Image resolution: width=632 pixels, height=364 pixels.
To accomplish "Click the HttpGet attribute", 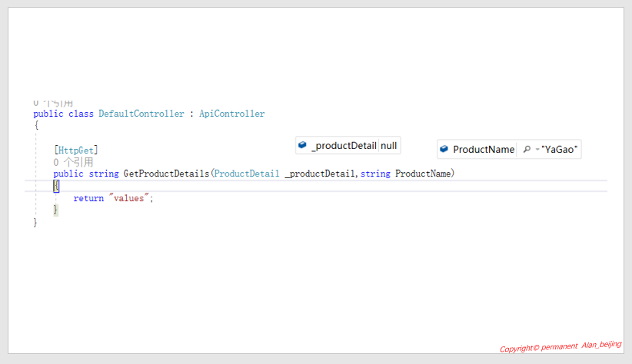I will click(76, 151).
